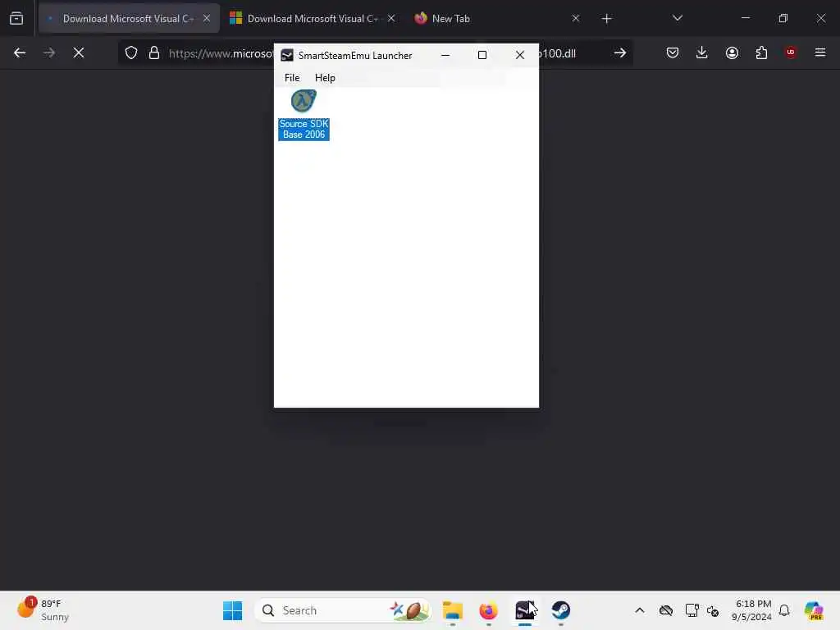Minimize the SmartSteamEmu Launcher window
Viewport: 840px width, 630px height.
click(445, 55)
